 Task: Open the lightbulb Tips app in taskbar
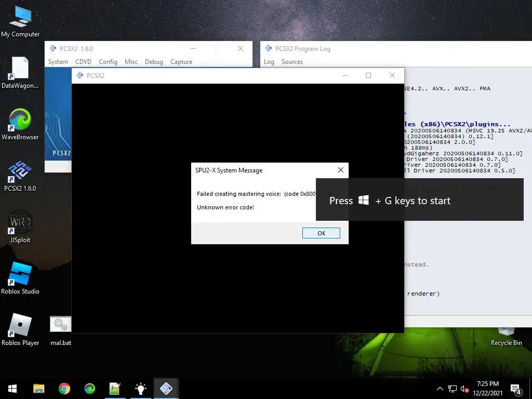[x=140, y=389]
